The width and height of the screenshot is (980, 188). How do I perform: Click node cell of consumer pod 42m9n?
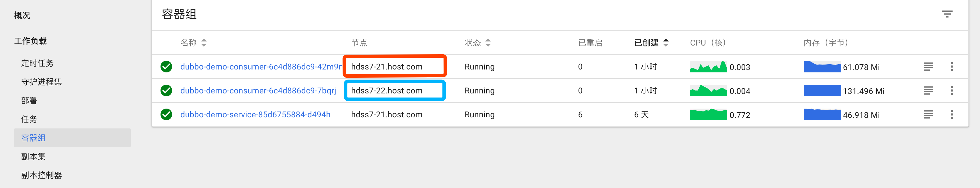[386, 67]
